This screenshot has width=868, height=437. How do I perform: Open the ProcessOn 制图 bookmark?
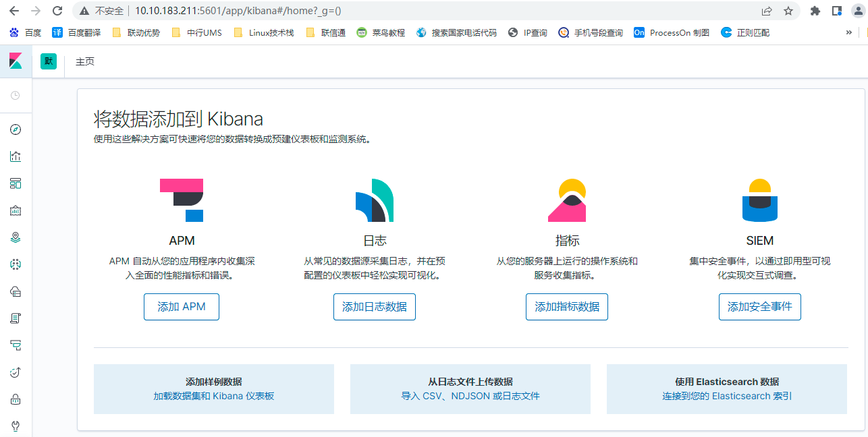coord(672,32)
